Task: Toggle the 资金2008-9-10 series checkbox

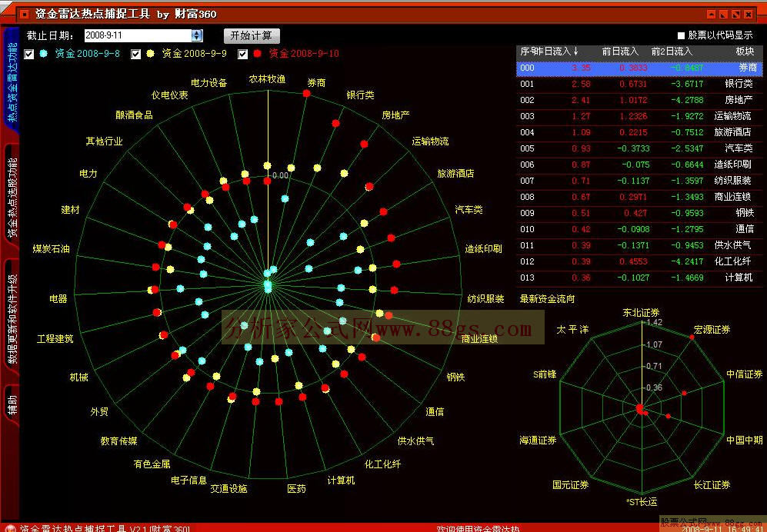Action: click(x=242, y=54)
